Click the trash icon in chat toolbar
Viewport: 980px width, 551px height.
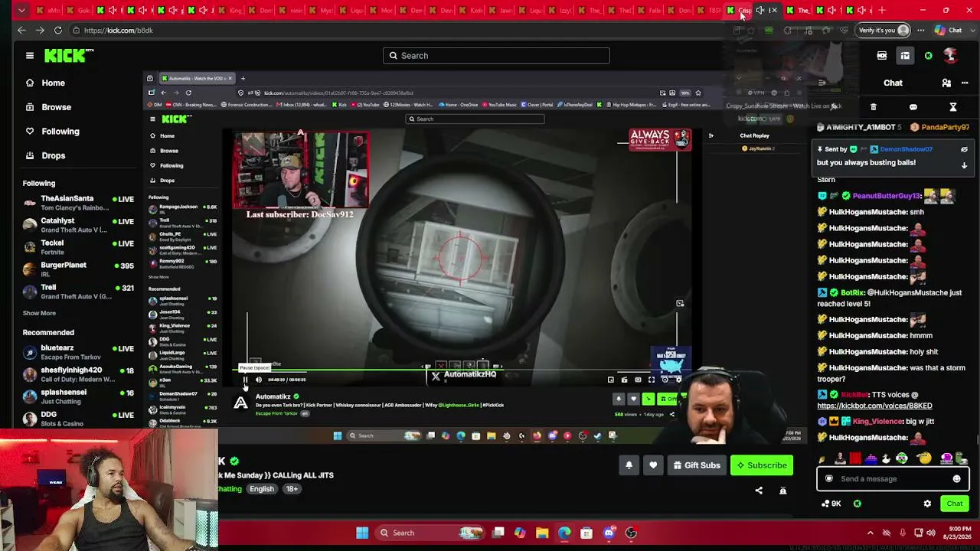(x=874, y=107)
